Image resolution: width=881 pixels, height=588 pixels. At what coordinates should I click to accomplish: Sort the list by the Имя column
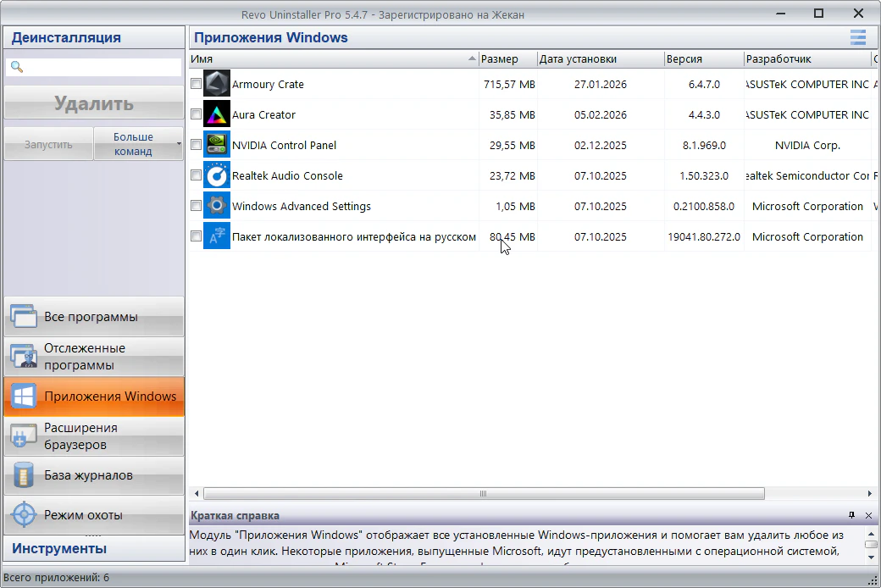pyautogui.click(x=330, y=59)
